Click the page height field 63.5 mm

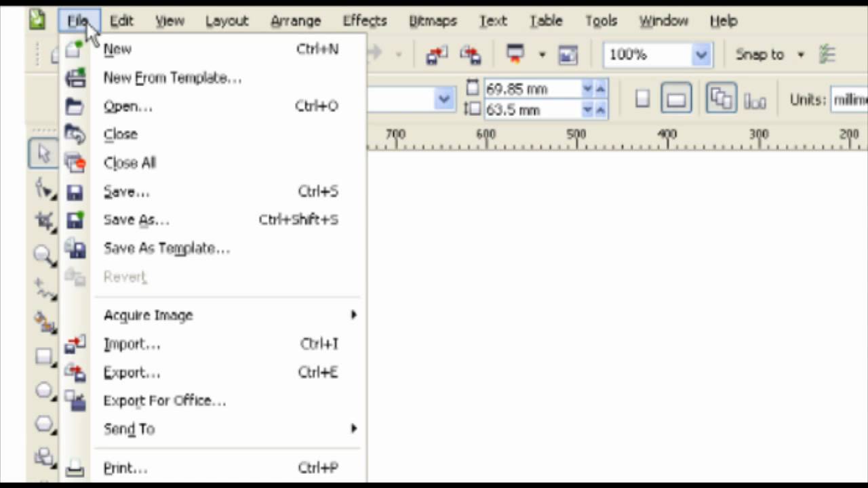(x=532, y=109)
